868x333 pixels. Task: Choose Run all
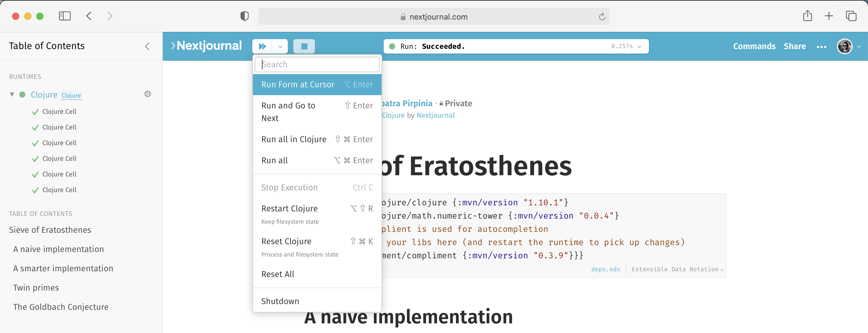tap(317, 160)
